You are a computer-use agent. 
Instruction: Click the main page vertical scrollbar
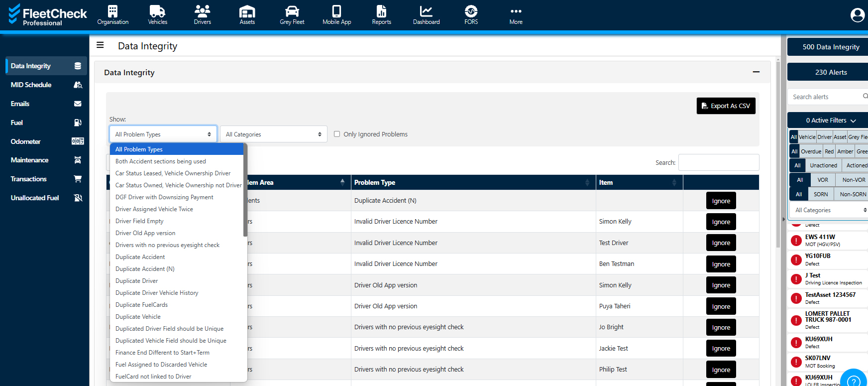pos(778,154)
